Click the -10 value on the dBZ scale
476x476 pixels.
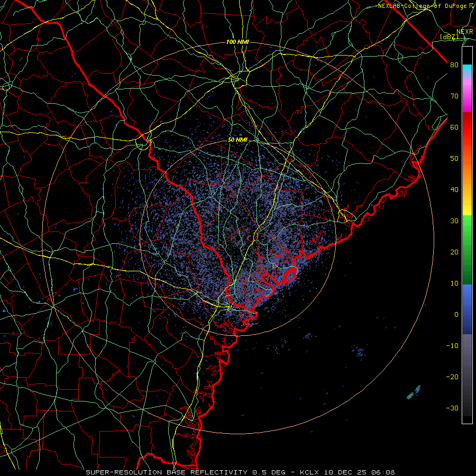(452, 346)
